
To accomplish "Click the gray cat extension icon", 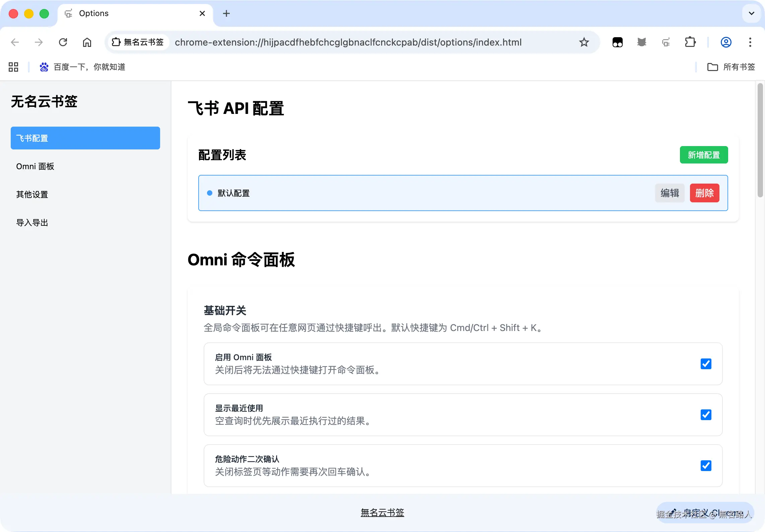I will (641, 42).
